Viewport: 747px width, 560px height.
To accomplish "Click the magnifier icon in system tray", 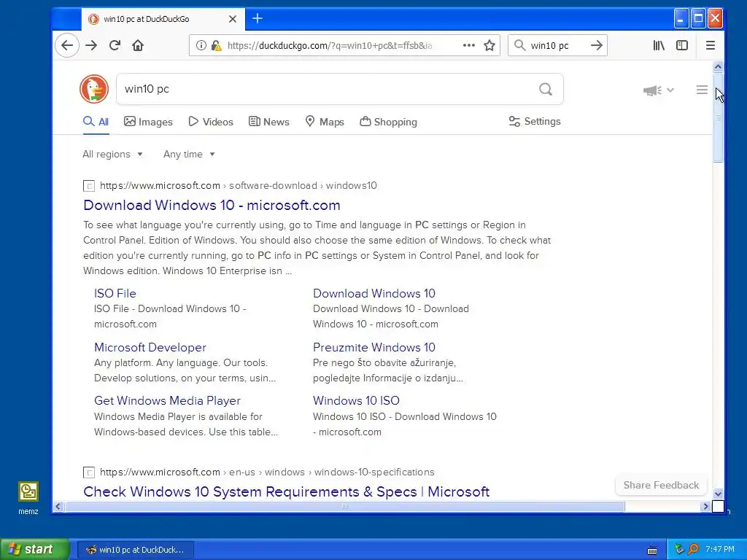I will pyautogui.click(x=693, y=549).
